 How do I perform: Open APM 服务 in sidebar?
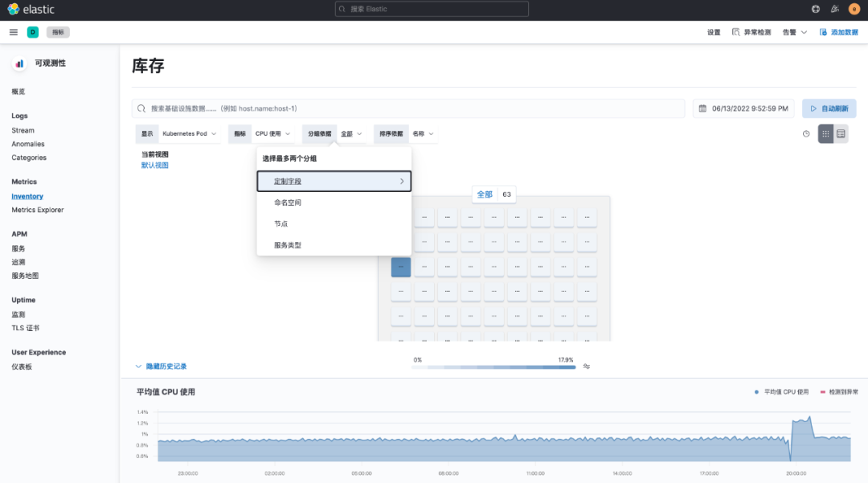pyautogui.click(x=18, y=249)
